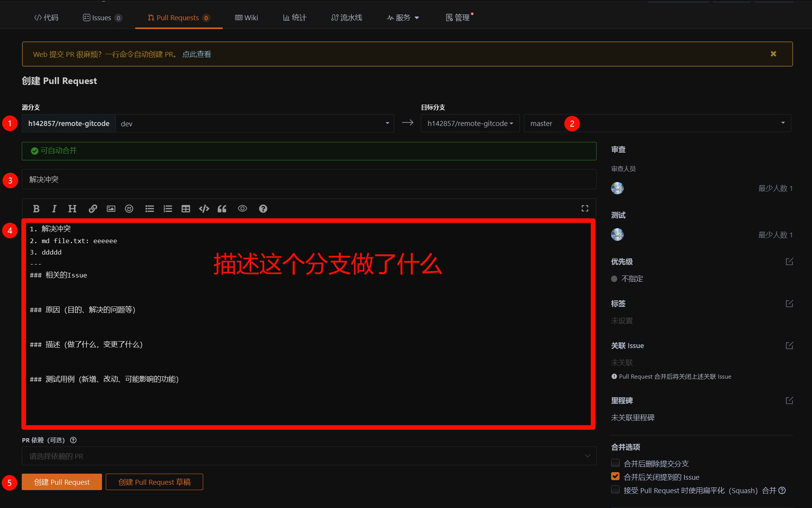Toggle the preview eye icon
Screen dimensions: 812x508
[243, 208]
